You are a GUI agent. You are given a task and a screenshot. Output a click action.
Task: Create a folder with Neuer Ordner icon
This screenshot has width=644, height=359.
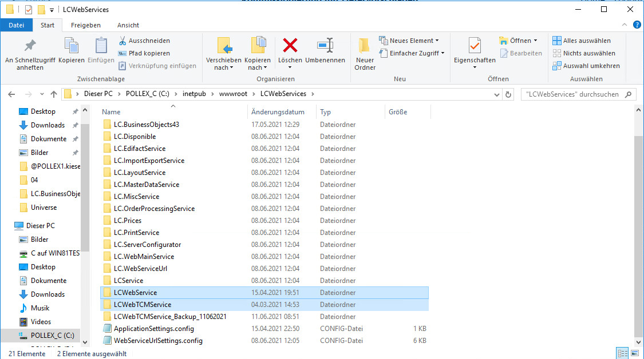point(365,46)
